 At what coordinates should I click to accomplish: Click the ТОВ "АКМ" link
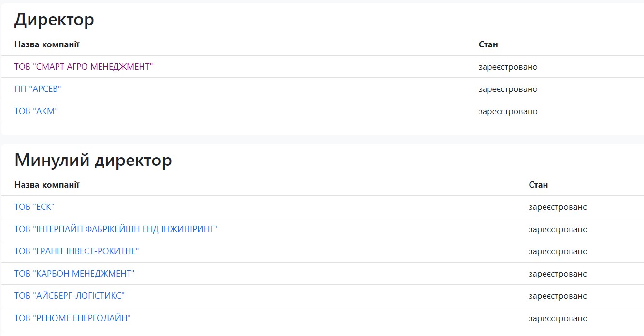(x=36, y=111)
